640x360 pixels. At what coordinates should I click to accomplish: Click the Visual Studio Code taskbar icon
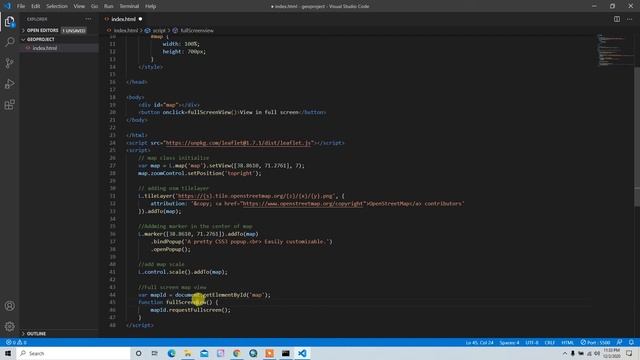point(302,353)
